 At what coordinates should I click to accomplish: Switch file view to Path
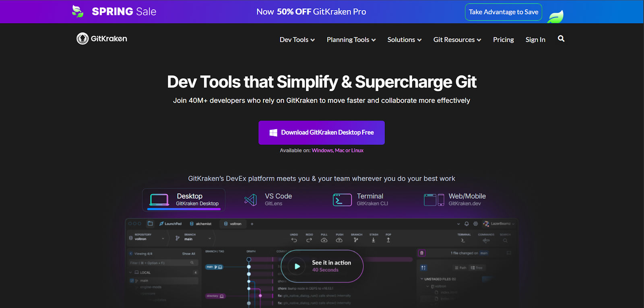460,267
